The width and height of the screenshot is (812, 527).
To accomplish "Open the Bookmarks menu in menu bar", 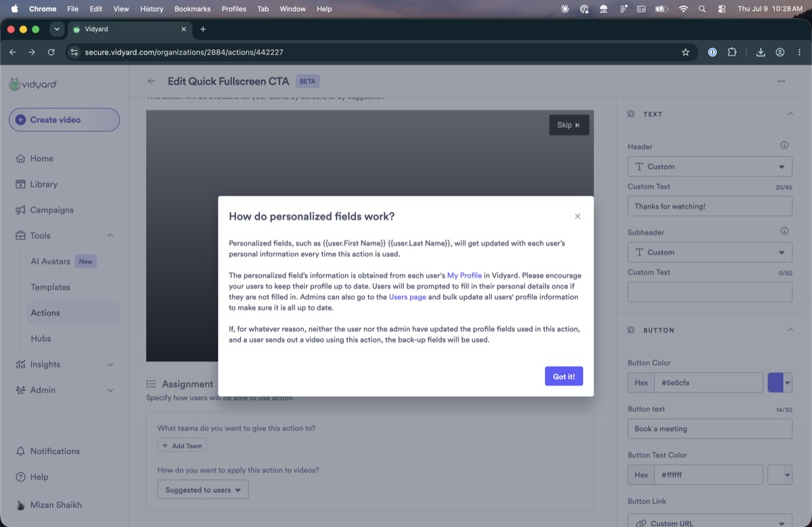I will coord(192,9).
